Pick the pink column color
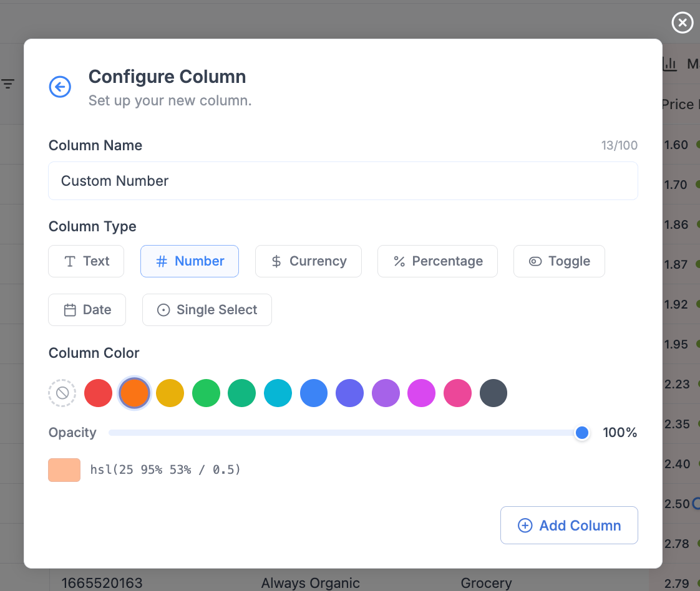The width and height of the screenshot is (700, 591). [457, 393]
